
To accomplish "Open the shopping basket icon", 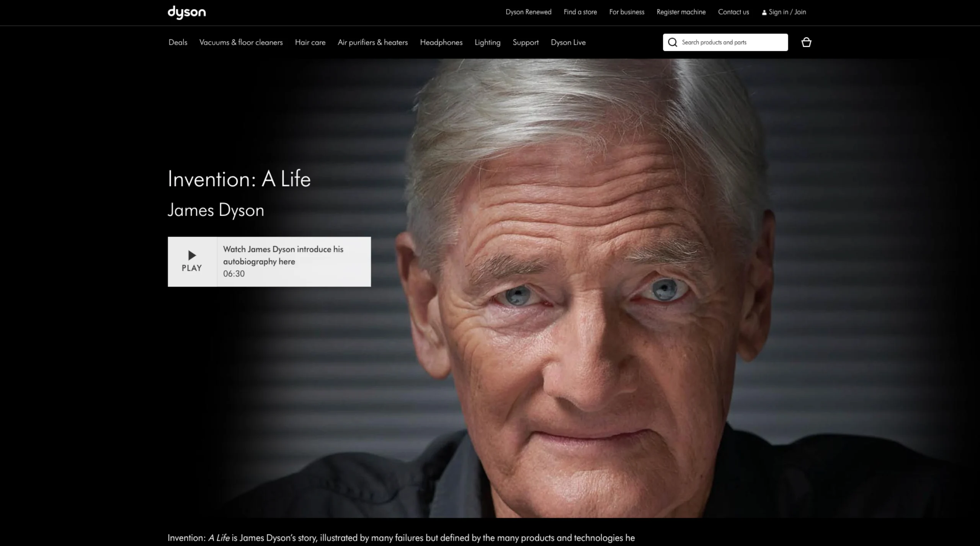I will tap(806, 42).
